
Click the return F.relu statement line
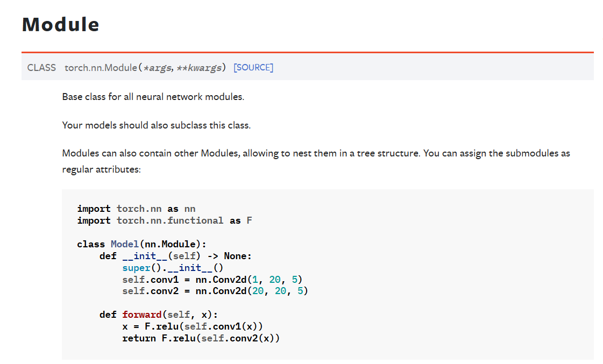click(201, 338)
